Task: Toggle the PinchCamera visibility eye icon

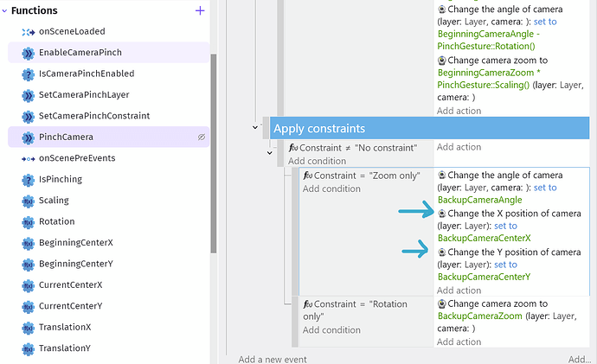Action: pos(201,137)
